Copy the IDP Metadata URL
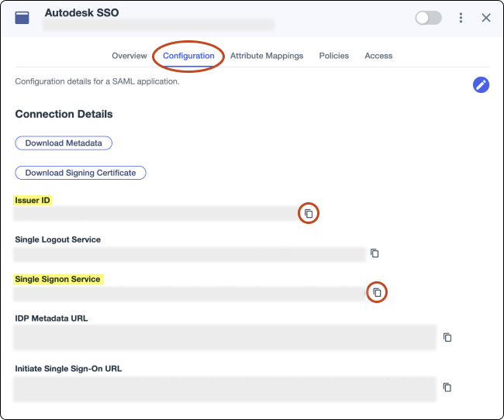Screen dimensions: 504x420 (447, 337)
